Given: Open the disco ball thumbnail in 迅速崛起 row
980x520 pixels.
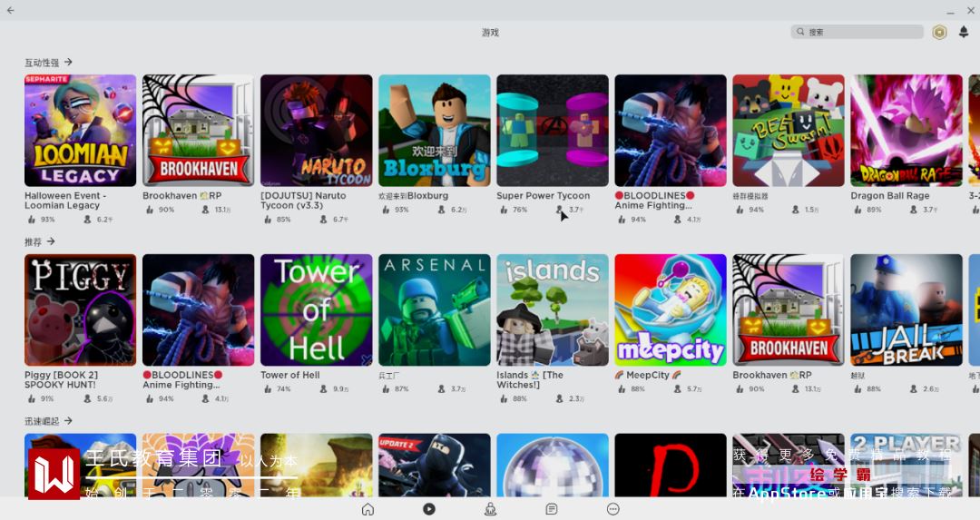Looking at the screenshot, I should [553, 465].
